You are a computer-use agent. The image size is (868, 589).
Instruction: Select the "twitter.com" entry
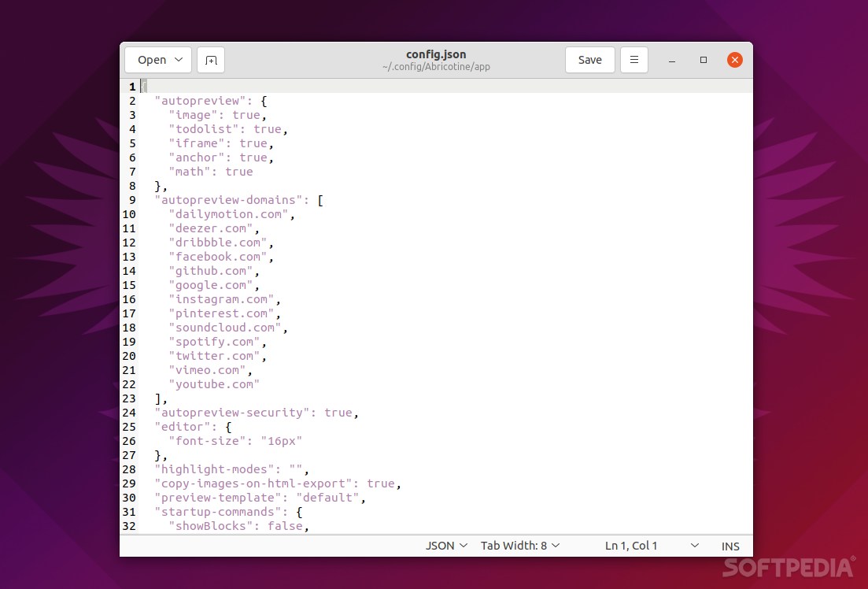point(217,356)
